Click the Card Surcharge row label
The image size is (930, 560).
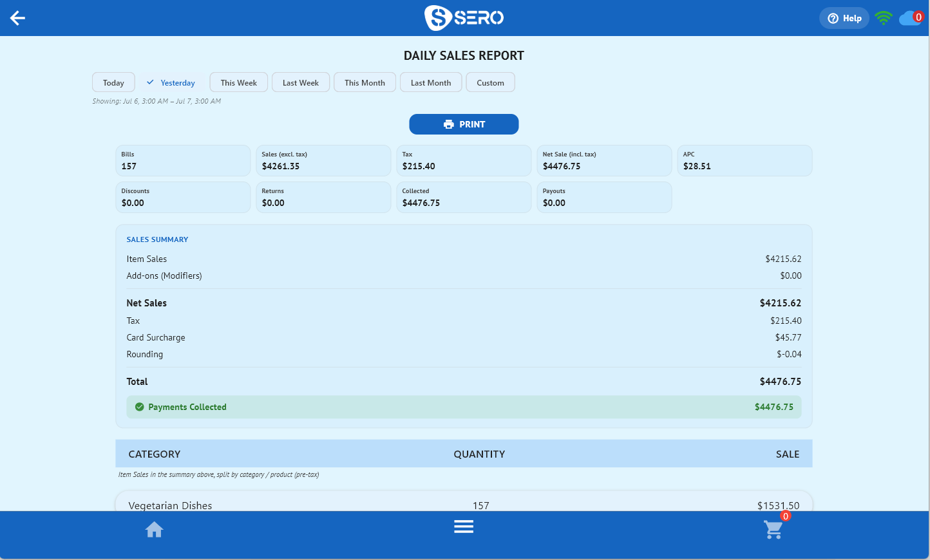click(156, 337)
